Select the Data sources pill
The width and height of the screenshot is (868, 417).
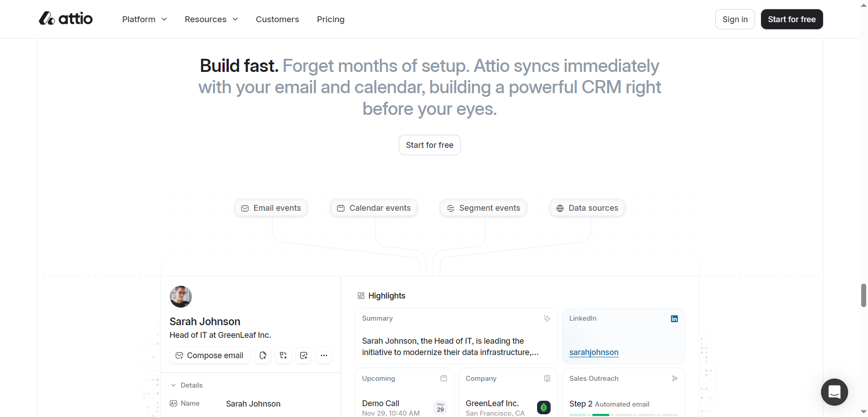(587, 208)
